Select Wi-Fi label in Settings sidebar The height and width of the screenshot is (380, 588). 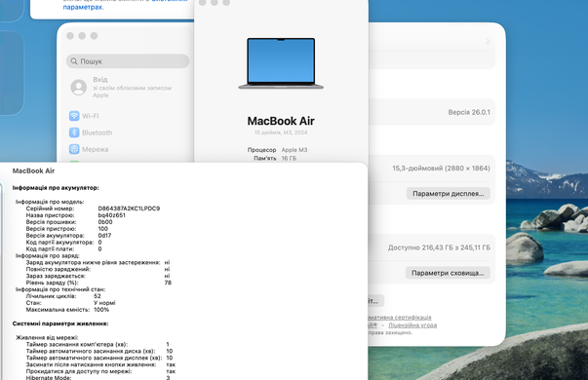point(91,116)
